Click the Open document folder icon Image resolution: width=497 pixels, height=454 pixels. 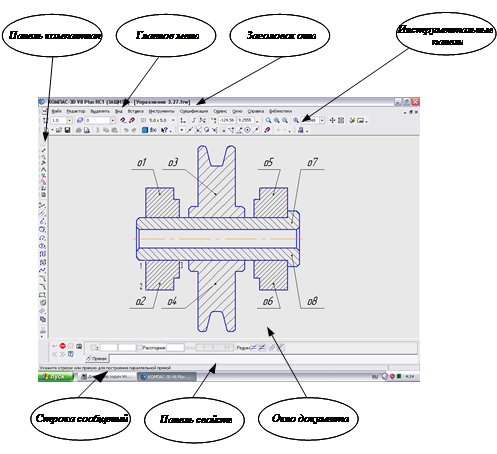click(x=59, y=130)
